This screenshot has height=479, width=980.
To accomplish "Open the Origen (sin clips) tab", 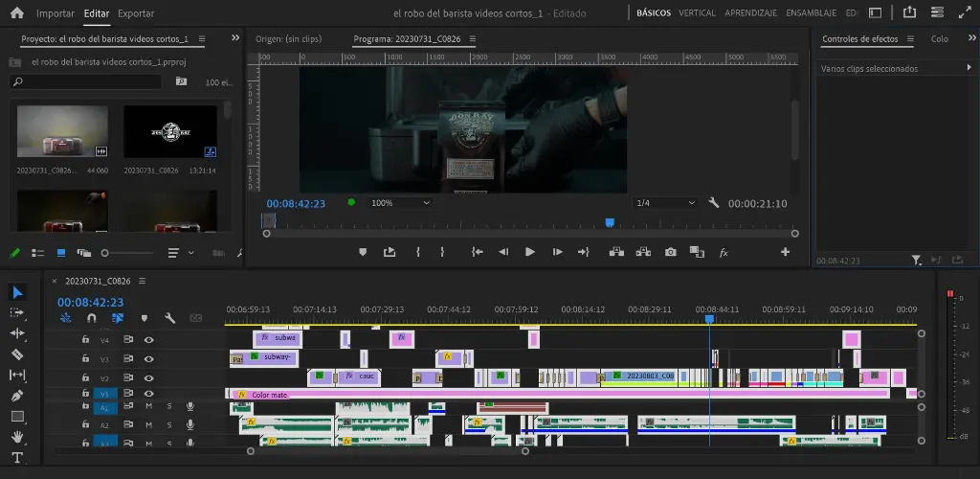I will pos(288,38).
